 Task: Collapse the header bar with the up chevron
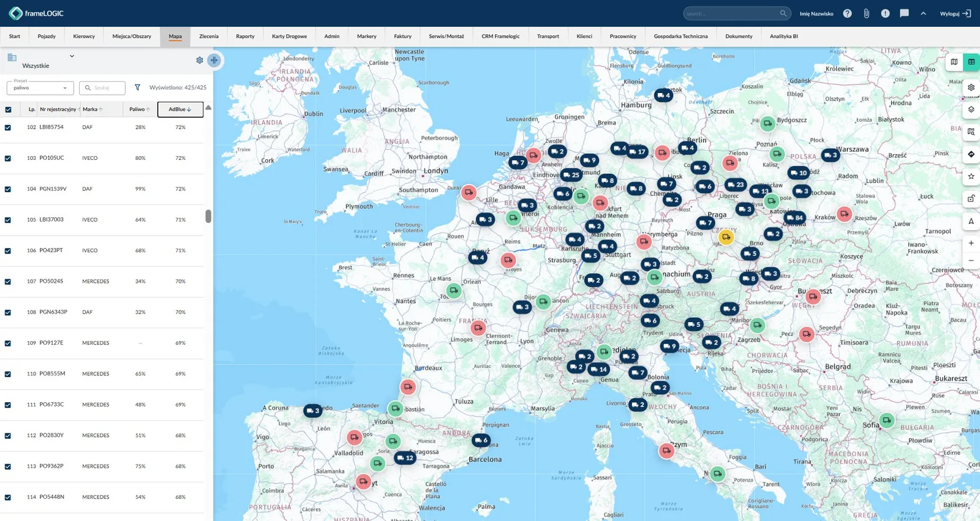(x=923, y=13)
